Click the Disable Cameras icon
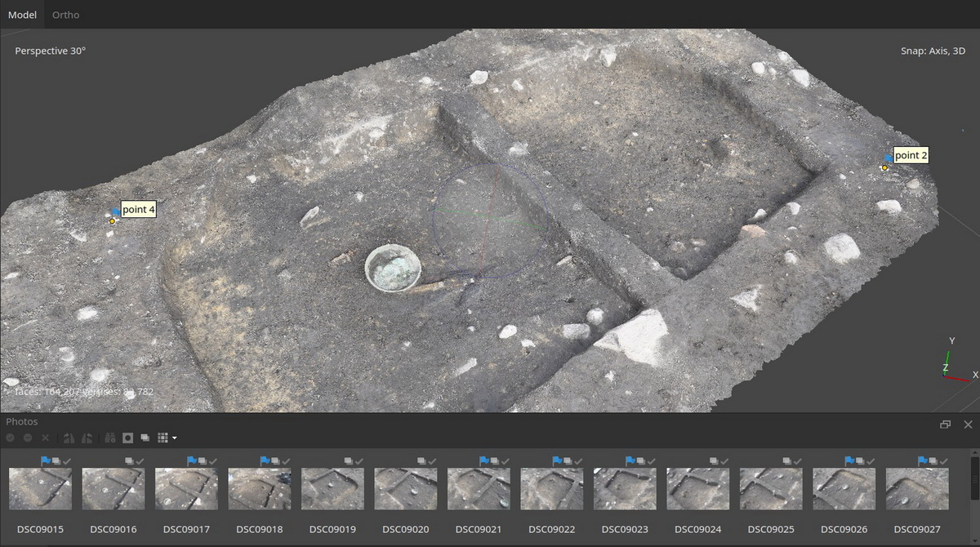Viewport: 980px width, 547px height. [28, 438]
